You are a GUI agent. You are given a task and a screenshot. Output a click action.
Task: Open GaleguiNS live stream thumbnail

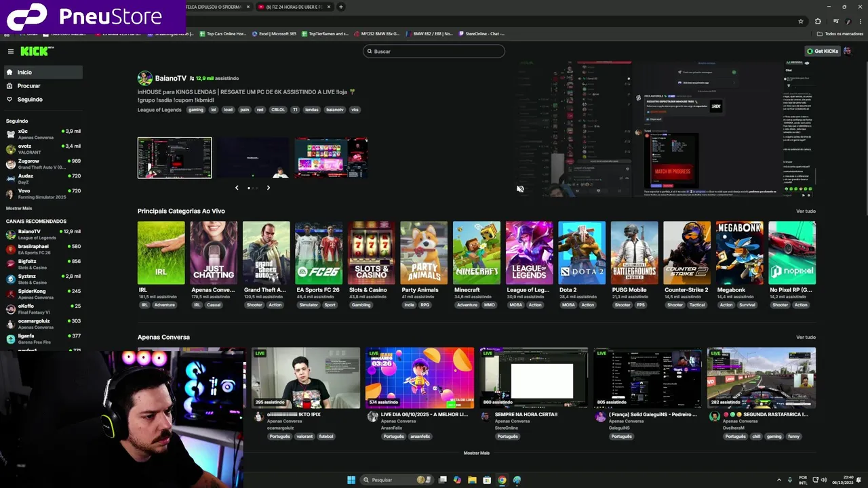pyautogui.click(x=648, y=378)
